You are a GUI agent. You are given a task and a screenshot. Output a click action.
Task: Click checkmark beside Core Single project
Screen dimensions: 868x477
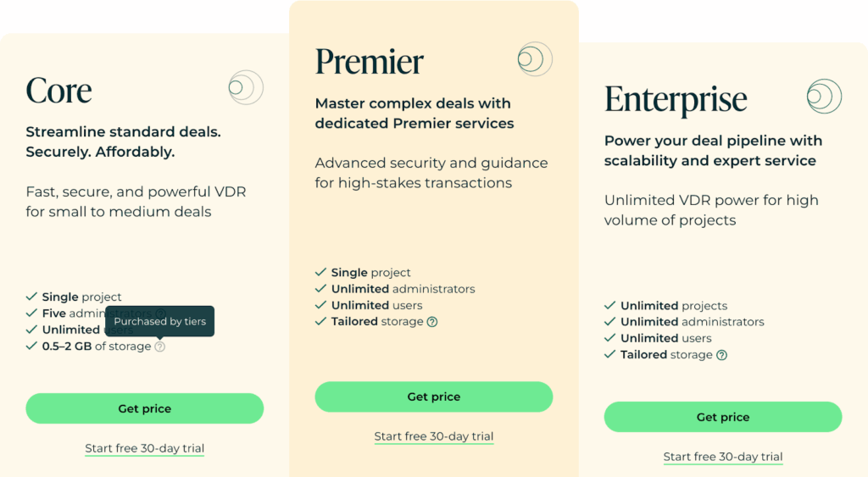[31, 297]
